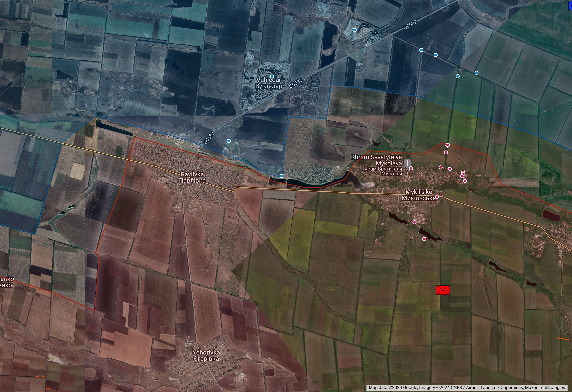Click the topmost pink dot at the red line's apex

pyautogui.click(x=447, y=145)
